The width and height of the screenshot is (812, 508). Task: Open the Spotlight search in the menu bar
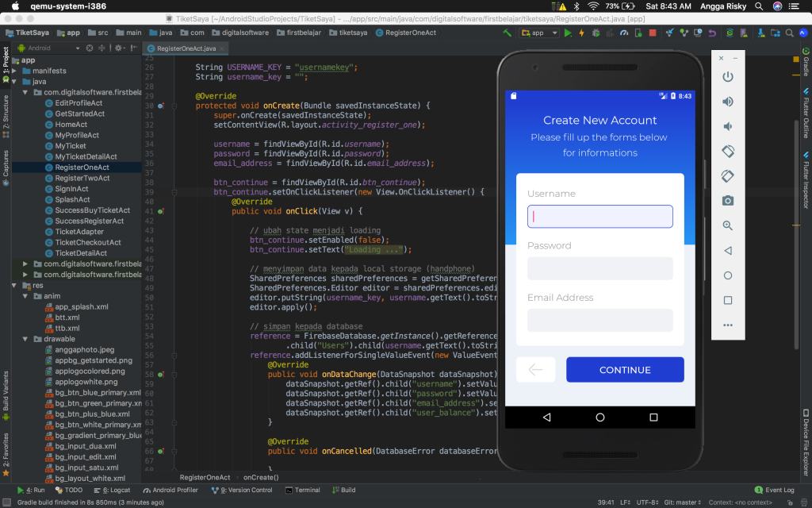click(759, 6)
